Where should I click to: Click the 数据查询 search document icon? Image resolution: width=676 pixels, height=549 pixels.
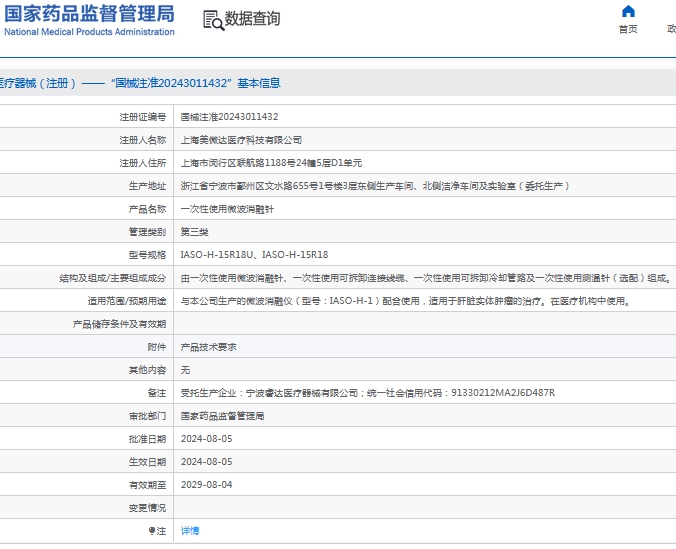click(213, 20)
